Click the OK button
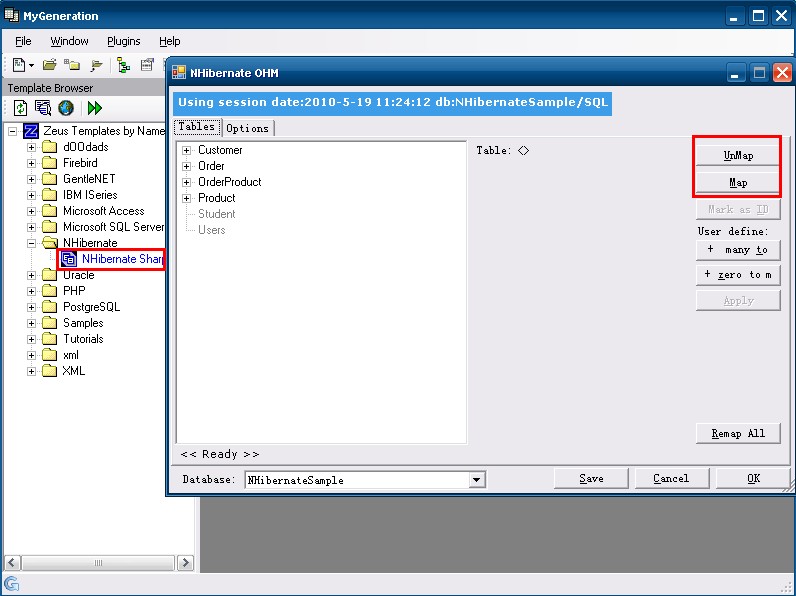This screenshot has width=796, height=596. click(753, 479)
